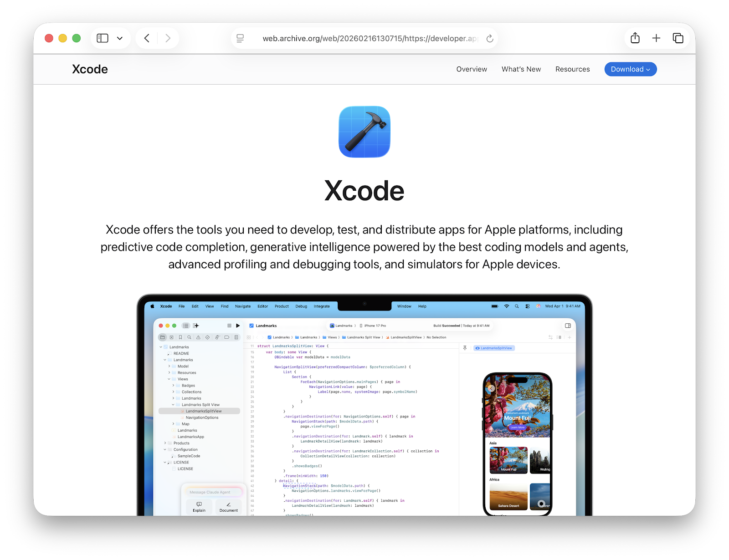Select LandmarksSplitView file in navigator
The width and height of the screenshot is (729, 560).
199,411
